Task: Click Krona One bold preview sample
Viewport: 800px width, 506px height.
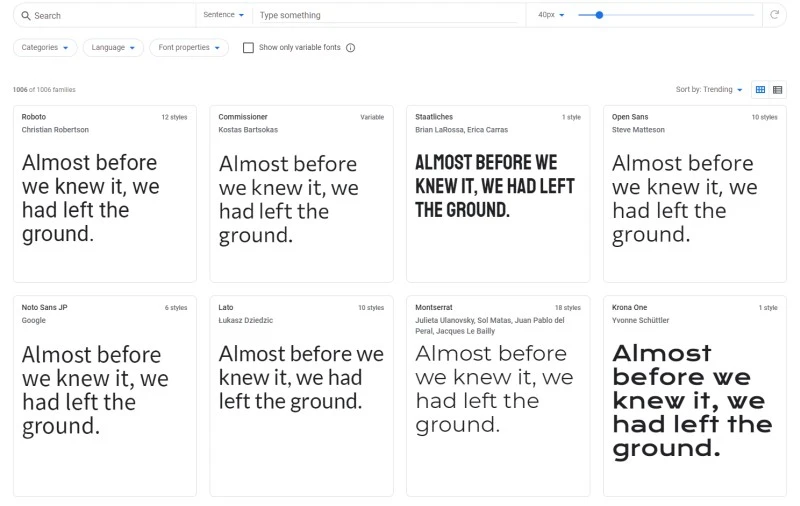Action: click(x=692, y=401)
